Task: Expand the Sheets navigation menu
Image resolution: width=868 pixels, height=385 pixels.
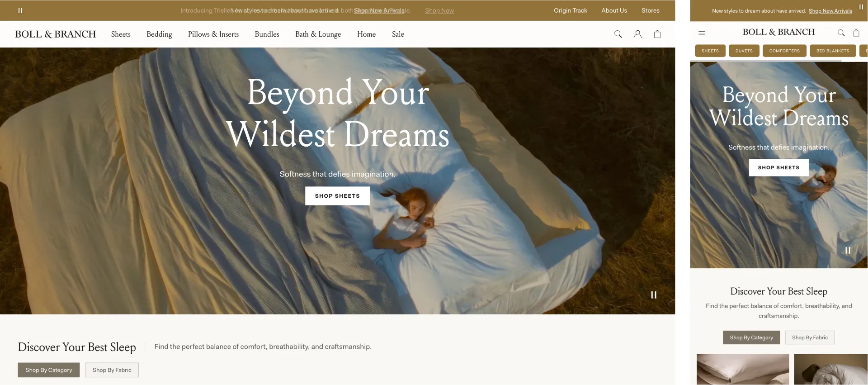Action: 121,34
